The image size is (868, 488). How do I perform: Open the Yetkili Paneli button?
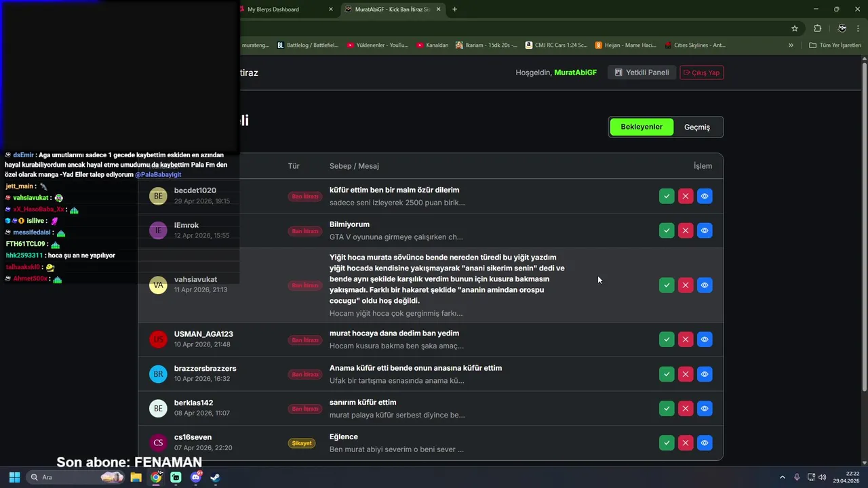[x=642, y=73]
